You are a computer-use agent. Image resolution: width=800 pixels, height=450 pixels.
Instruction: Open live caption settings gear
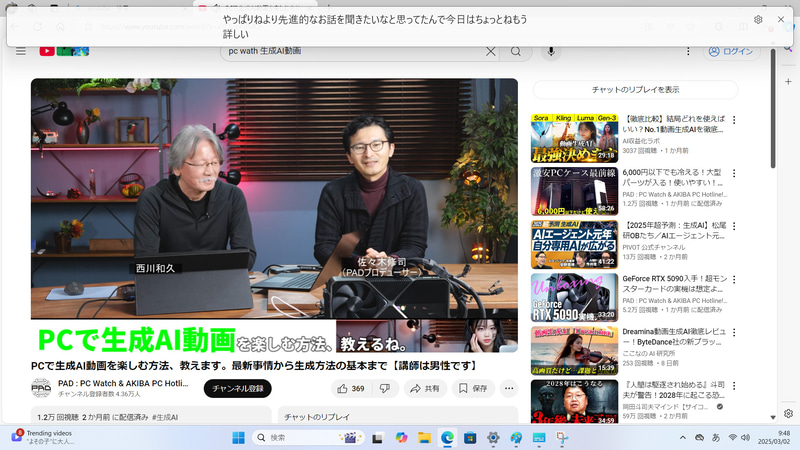coord(758,19)
